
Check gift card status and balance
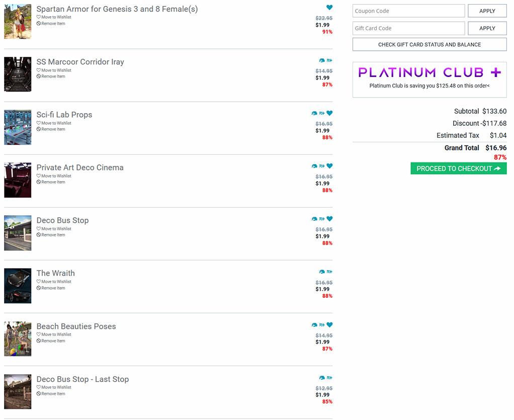pyautogui.click(x=429, y=45)
